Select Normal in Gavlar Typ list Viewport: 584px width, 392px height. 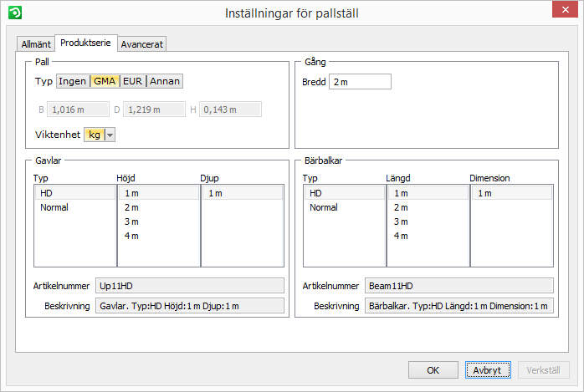pos(54,207)
